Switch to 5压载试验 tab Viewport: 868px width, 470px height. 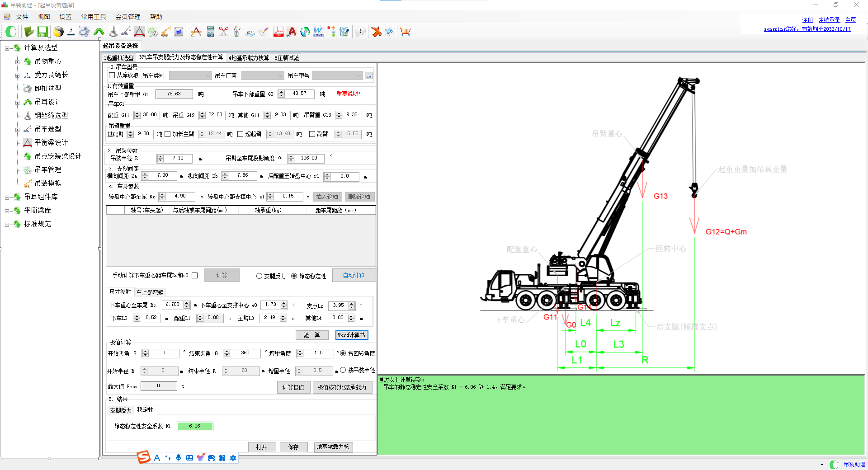point(287,58)
